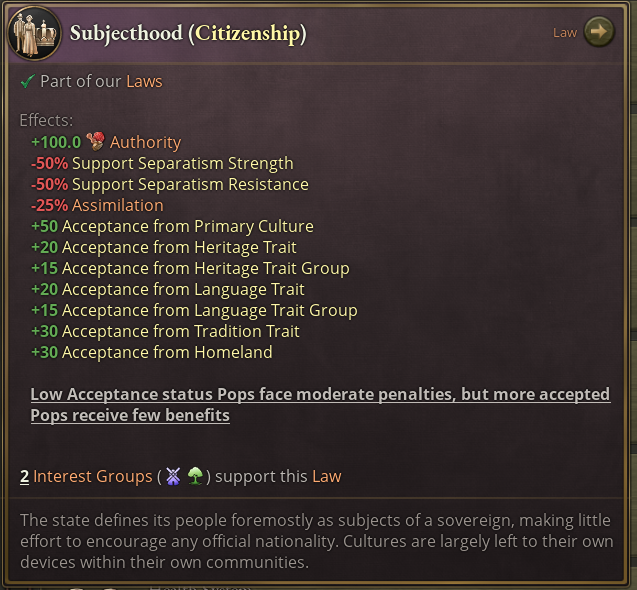Click the Authority fist icon

click(96, 143)
